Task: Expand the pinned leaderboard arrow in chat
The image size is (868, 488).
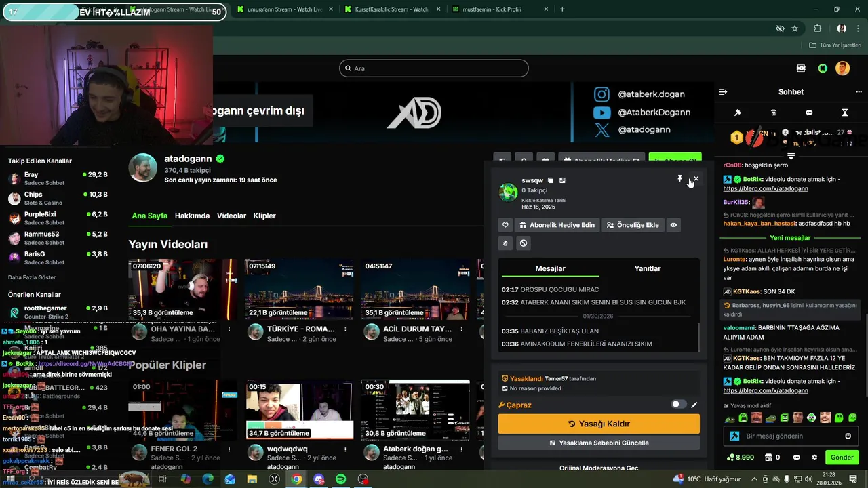Action: tap(791, 156)
